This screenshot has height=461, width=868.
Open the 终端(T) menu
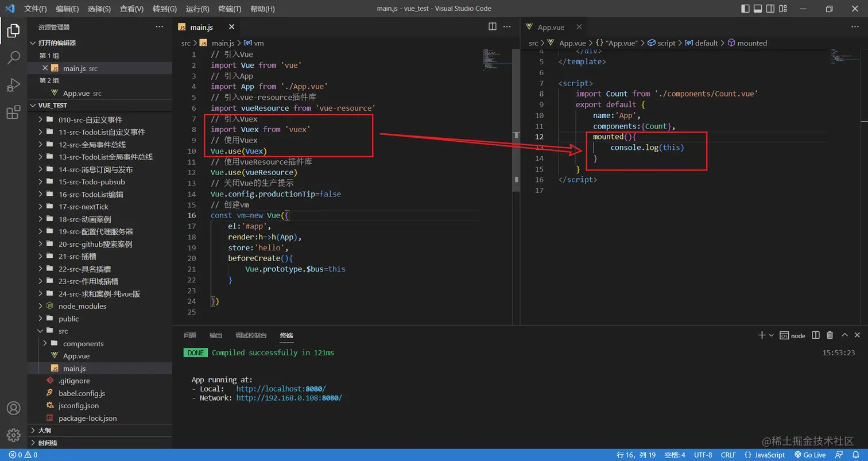click(x=230, y=9)
